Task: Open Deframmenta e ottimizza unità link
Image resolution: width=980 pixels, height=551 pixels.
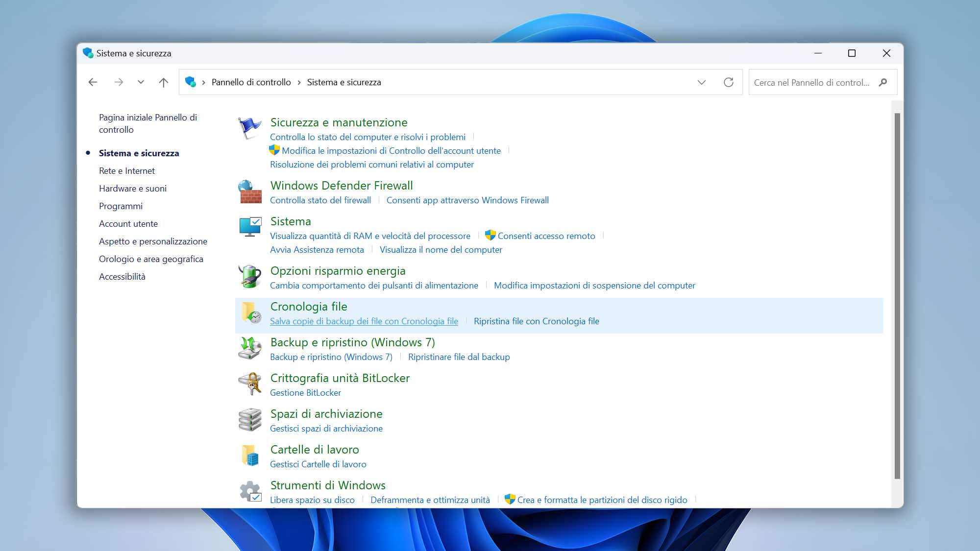Action: 430,500
